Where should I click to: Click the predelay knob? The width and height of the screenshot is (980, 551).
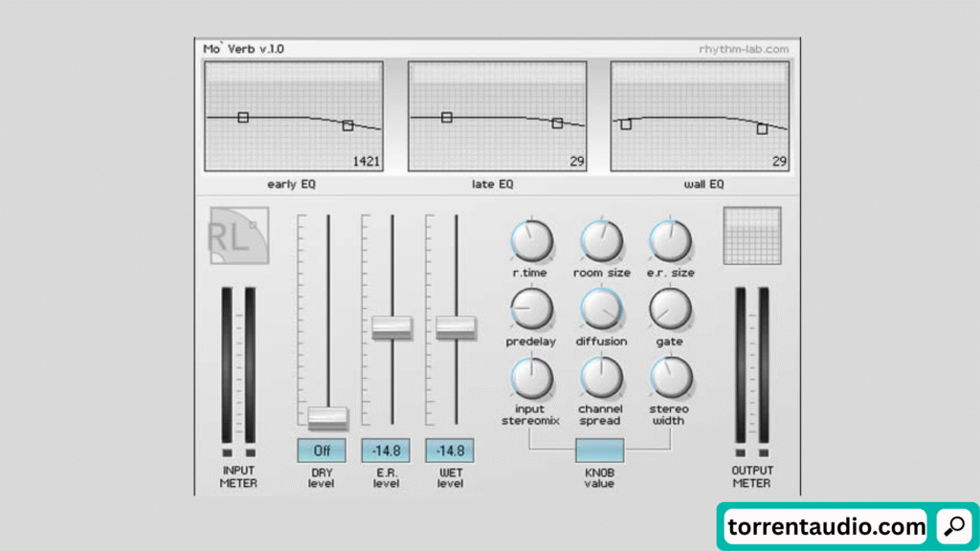pyautogui.click(x=531, y=309)
